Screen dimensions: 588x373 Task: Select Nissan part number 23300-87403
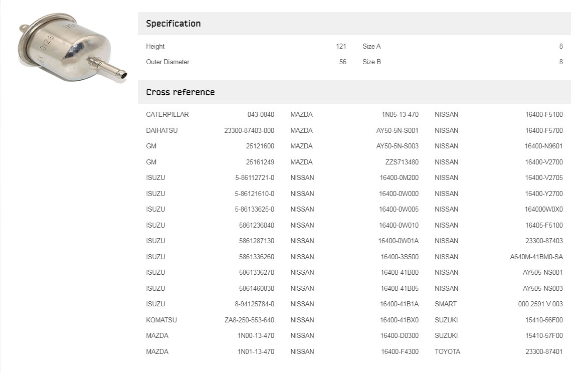click(544, 241)
